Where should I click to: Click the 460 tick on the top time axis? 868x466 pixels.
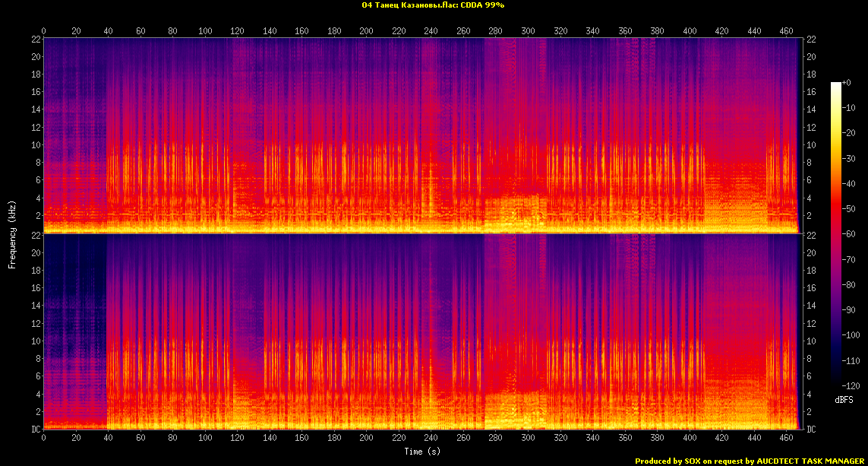pos(787,30)
